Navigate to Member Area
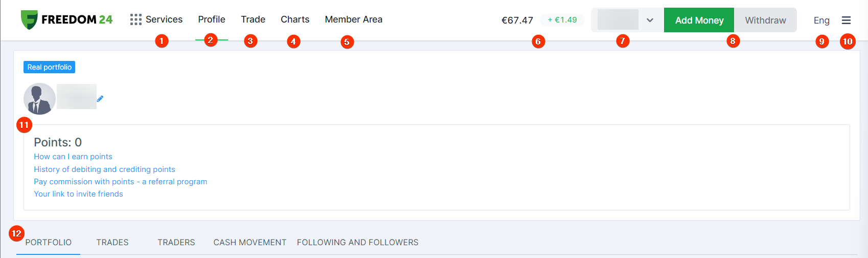The height and width of the screenshot is (258, 868). pos(353,19)
